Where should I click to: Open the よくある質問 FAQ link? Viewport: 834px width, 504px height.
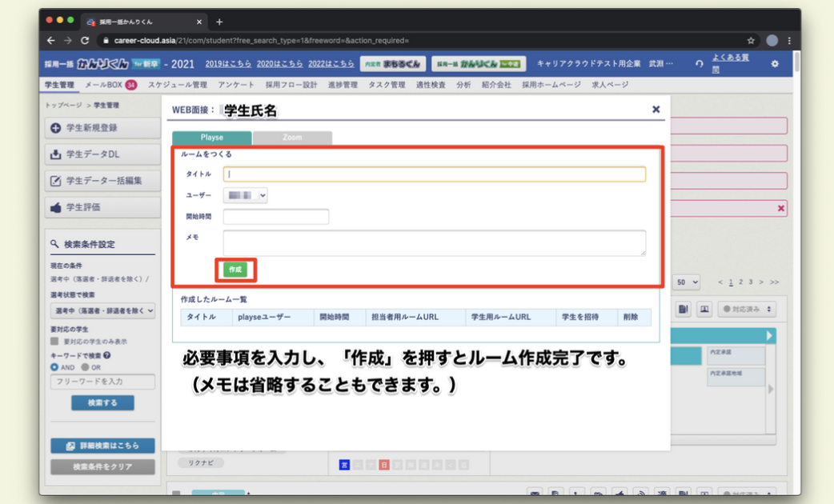[731, 63]
